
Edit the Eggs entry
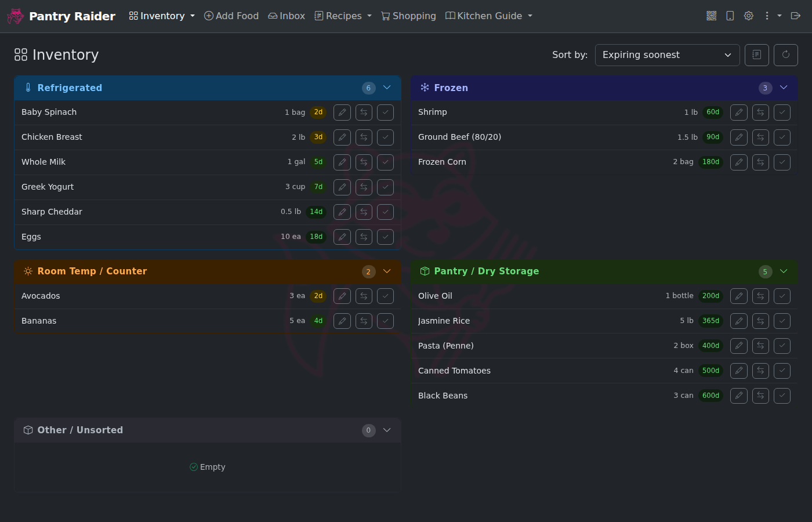click(x=342, y=237)
